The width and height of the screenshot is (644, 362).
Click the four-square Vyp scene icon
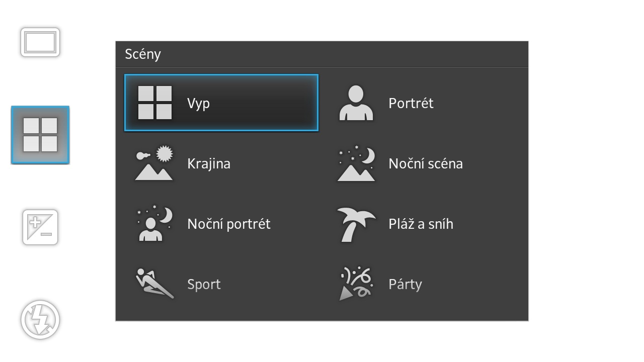(155, 103)
